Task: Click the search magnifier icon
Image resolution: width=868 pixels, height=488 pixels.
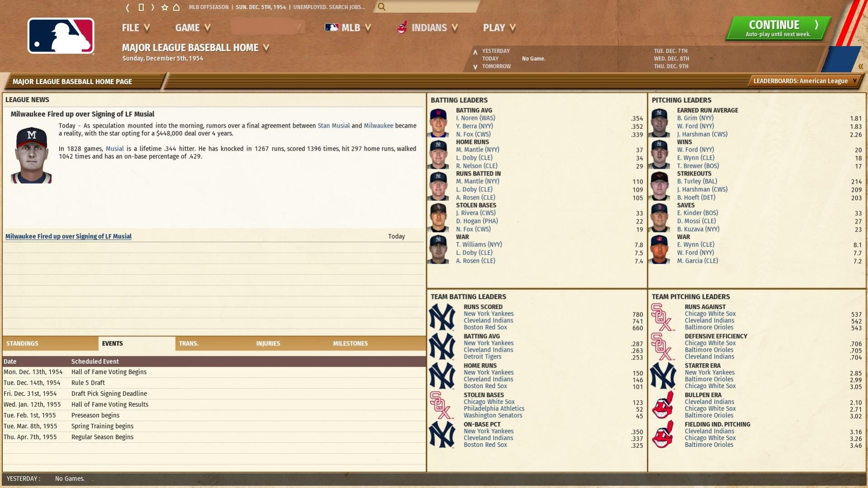Action: [x=382, y=7]
